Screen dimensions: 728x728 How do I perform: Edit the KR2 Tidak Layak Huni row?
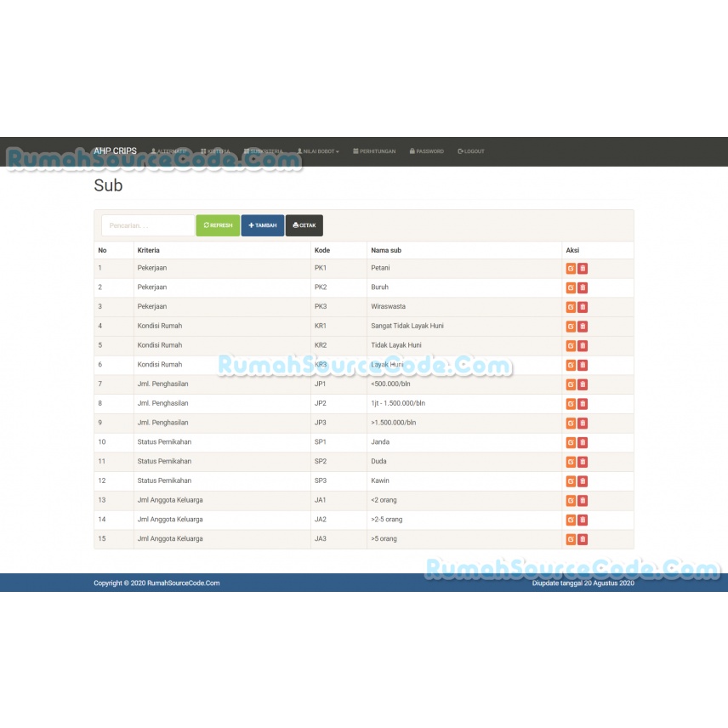571,346
